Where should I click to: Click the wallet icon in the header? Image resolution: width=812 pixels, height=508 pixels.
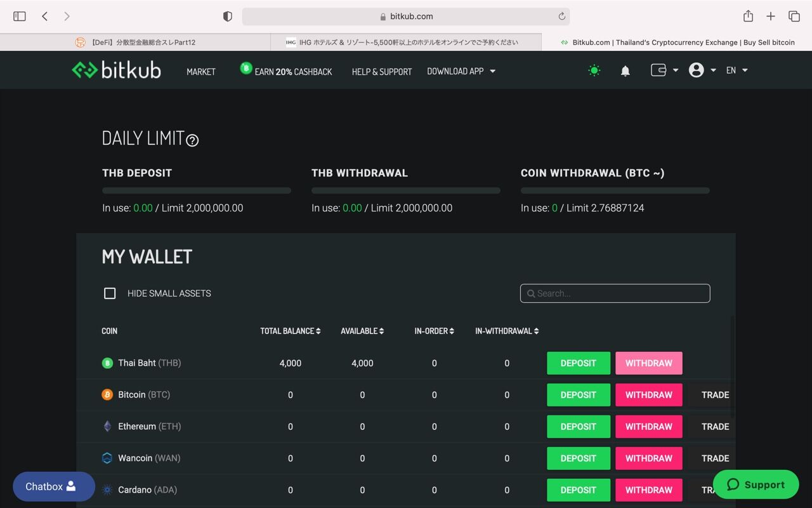[x=659, y=70]
